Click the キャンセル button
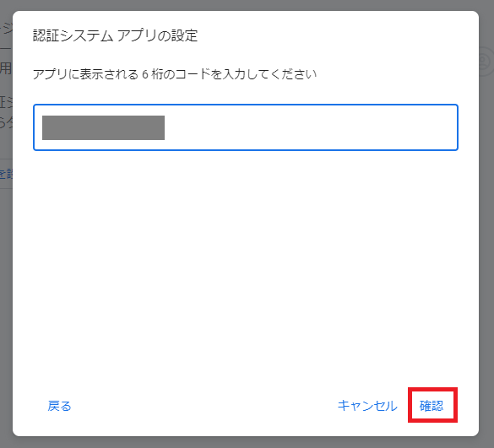 367,406
